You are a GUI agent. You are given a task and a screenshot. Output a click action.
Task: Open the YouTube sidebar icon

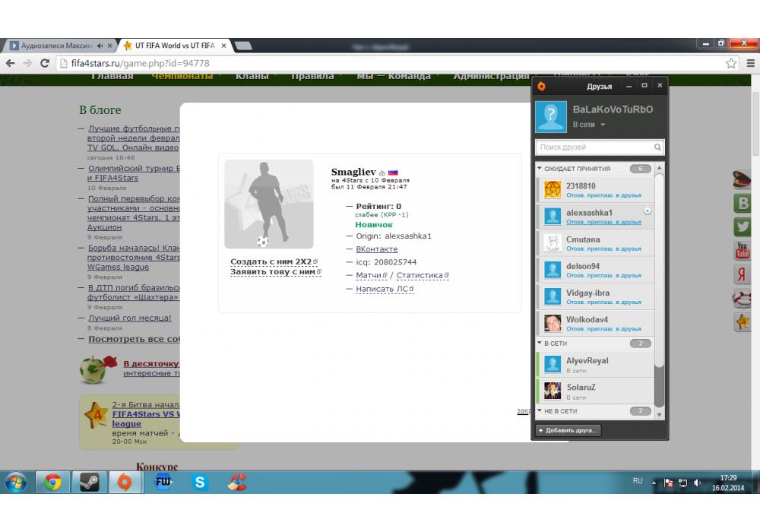pos(742,251)
